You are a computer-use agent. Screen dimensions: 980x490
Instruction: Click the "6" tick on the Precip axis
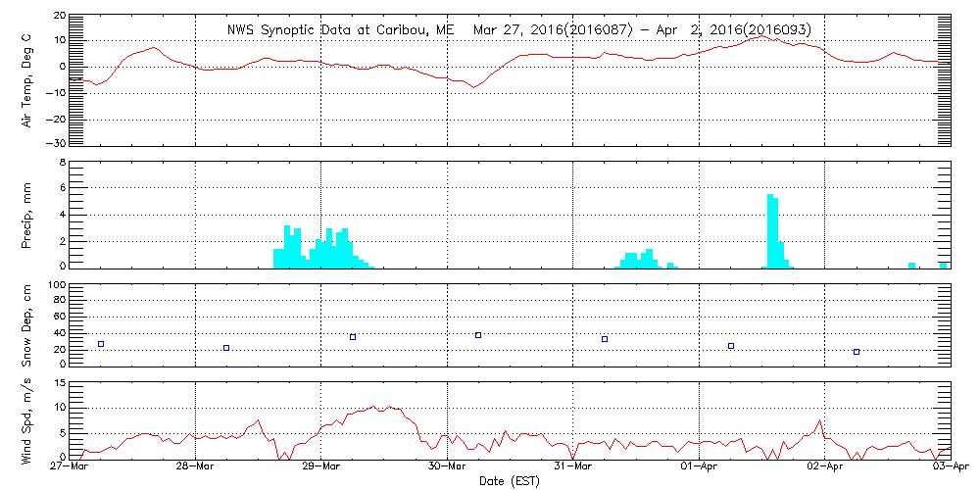point(61,188)
